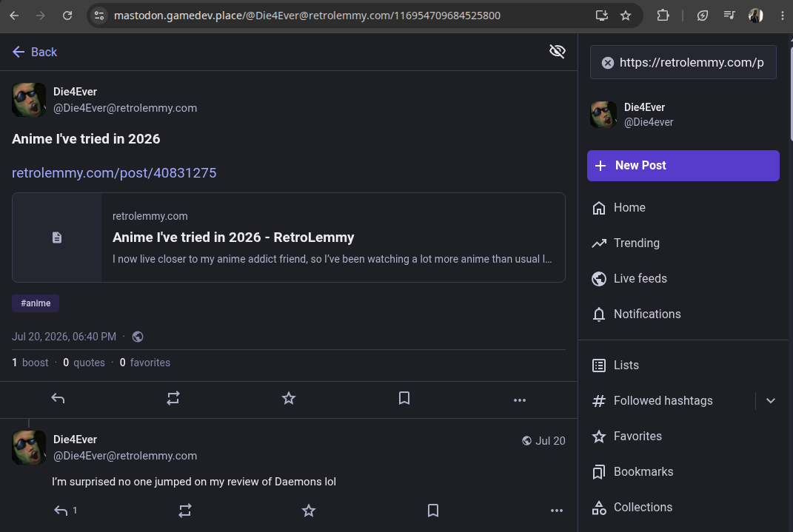Reload the page with the refresh icon
793x532 pixels.
pyautogui.click(x=67, y=16)
